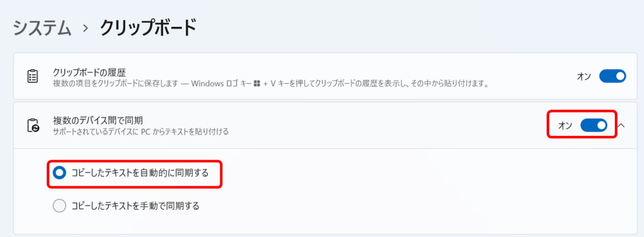Image resolution: width=644 pixels, height=237 pixels.
Task: Disable the 複数のデバイス間で同期 toggle switch
Action: (x=594, y=126)
